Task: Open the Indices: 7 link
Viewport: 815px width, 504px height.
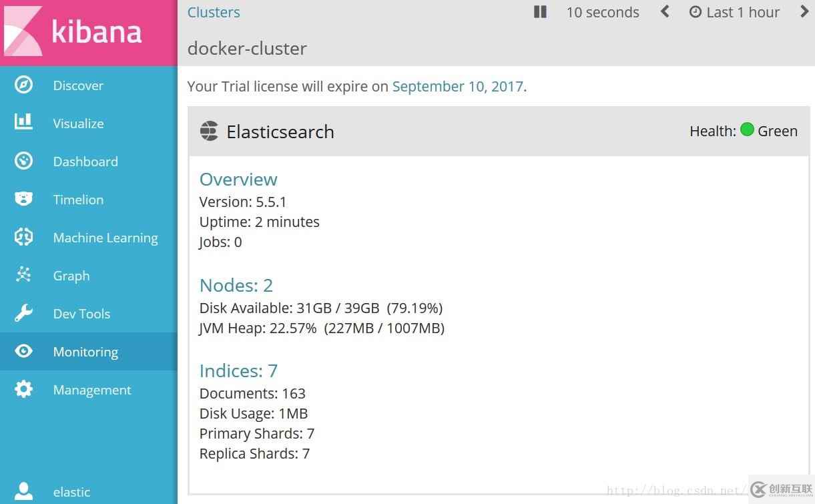Action: point(238,370)
